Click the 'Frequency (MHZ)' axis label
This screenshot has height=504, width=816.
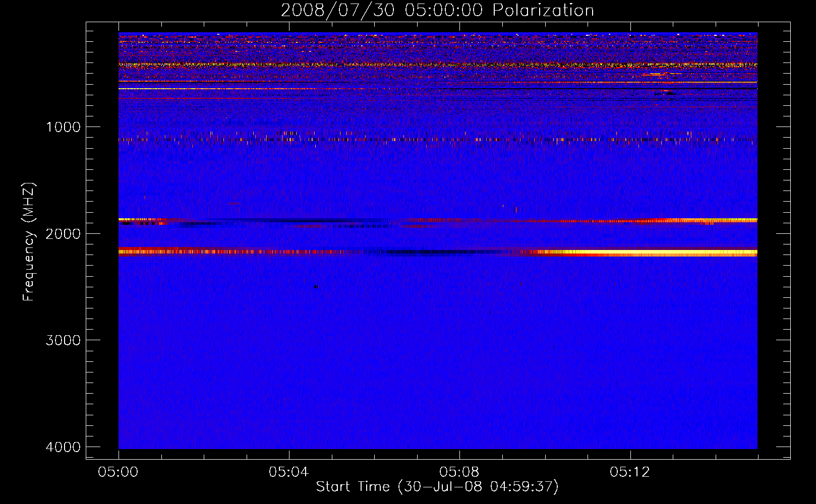tap(29, 242)
